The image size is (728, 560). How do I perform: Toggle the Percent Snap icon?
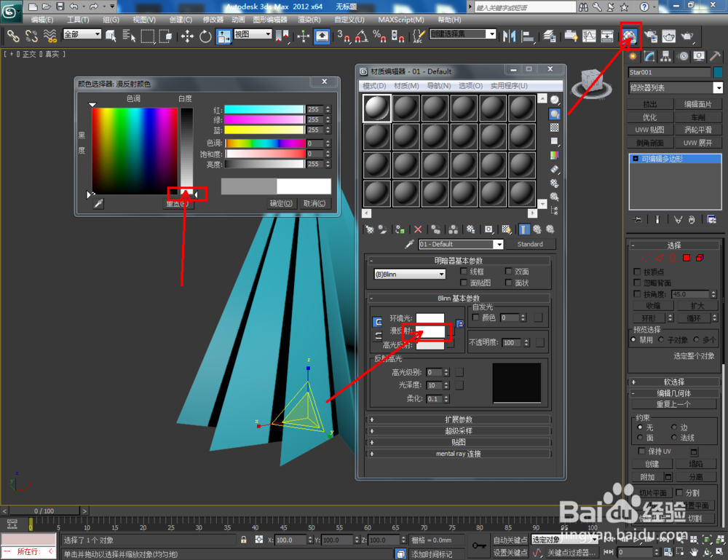click(x=379, y=36)
